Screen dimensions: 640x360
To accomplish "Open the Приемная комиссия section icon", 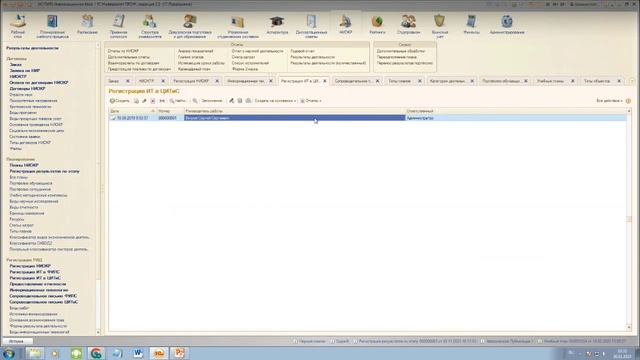I will [x=118, y=26].
